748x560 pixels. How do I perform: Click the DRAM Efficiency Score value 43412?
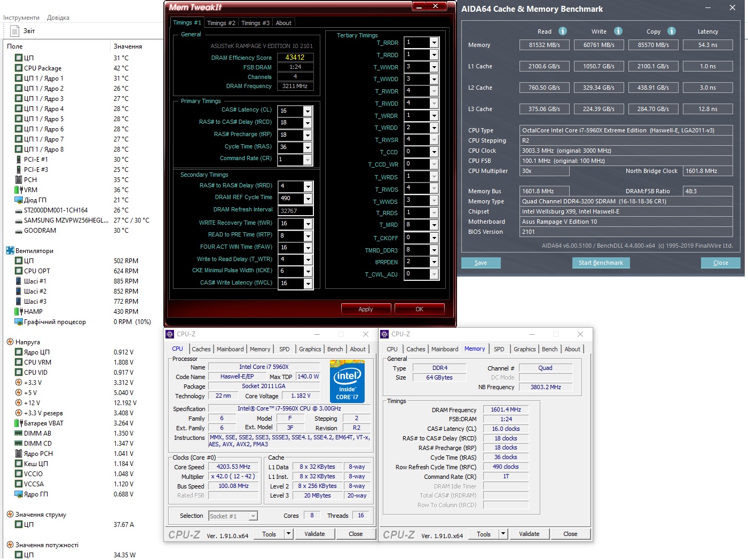click(x=295, y=57)
